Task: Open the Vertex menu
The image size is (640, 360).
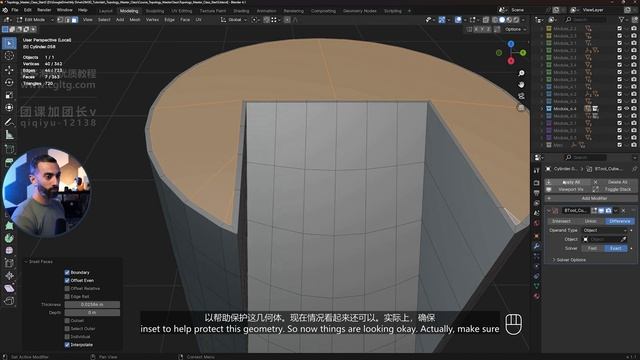Action: click(152, 20)
